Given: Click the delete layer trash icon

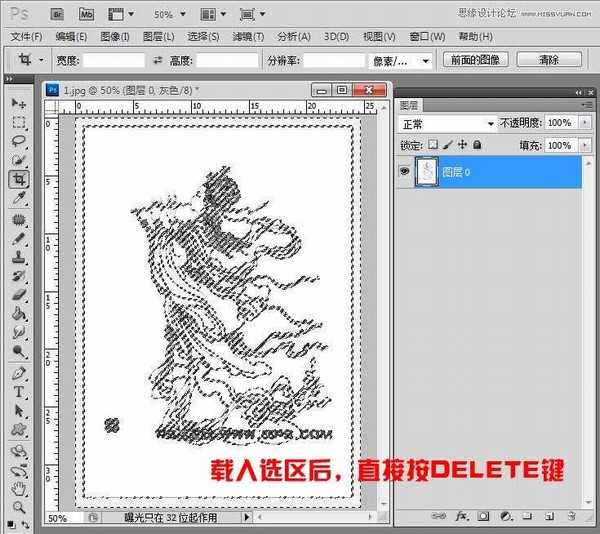Looking at the screenshot, I should point(572,516).
